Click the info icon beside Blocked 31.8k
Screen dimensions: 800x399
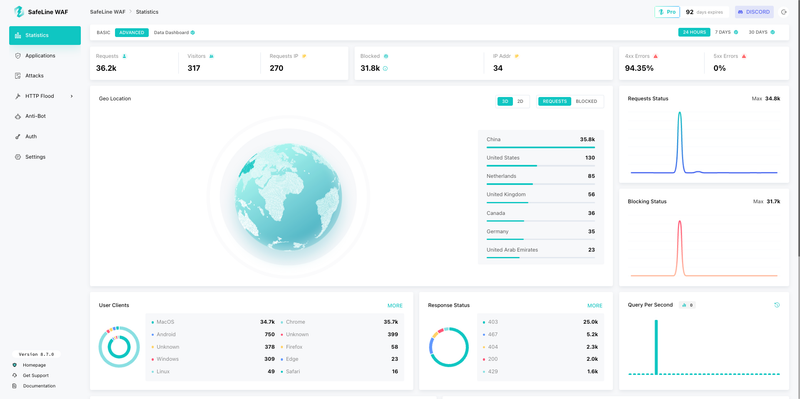click(x=385, y=68)
